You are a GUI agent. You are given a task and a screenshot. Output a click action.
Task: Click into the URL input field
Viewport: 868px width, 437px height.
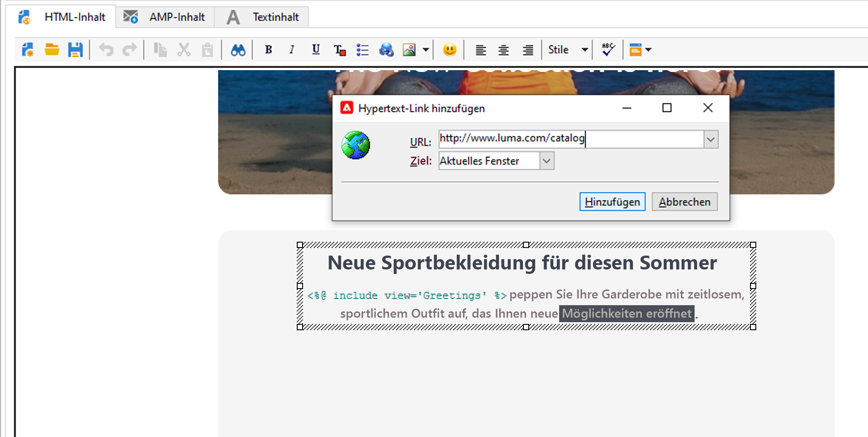571,139
